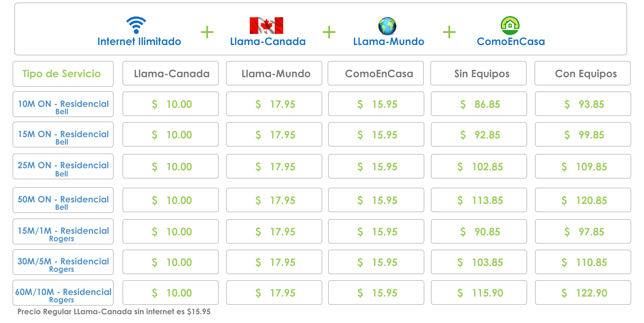
Task: Open the Internet Ilimitado link
Action: 139,41
